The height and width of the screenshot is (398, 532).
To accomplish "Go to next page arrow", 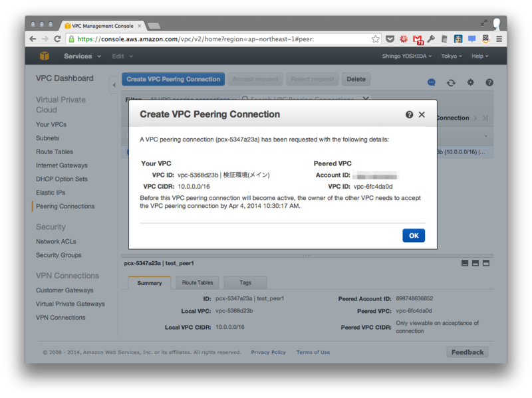I will pyautogui.click(x=475, y=118).
